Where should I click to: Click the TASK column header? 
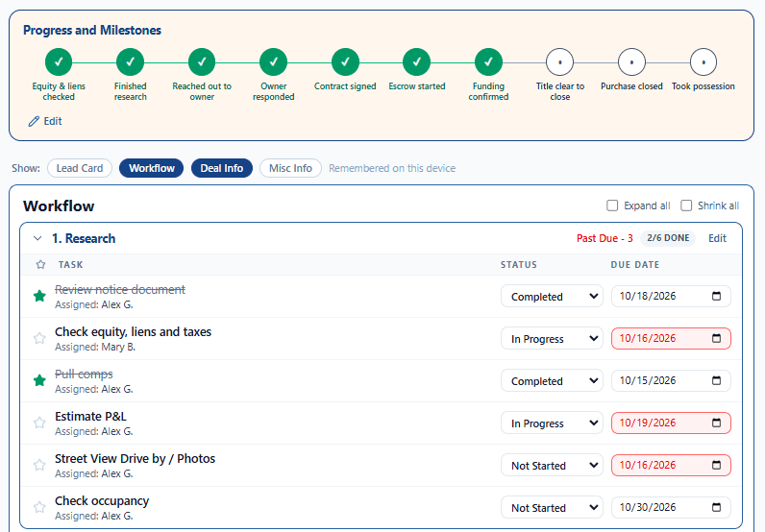70,264
